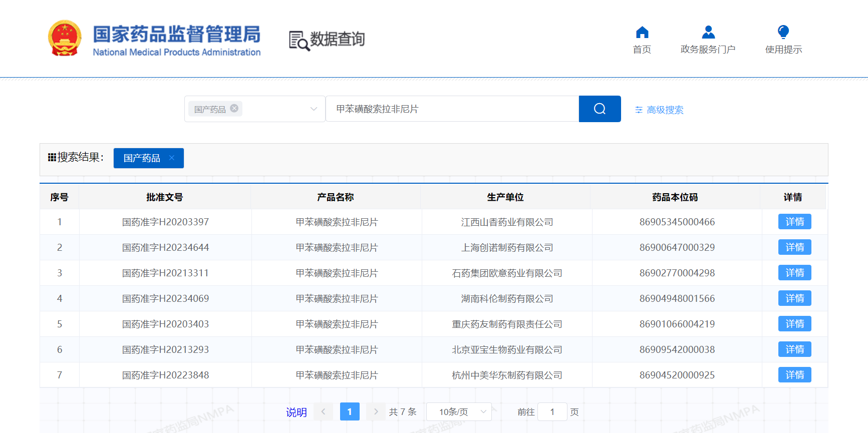Click drug code 86900647000329
The image size is (868, 433).
pyautogui.click(x=677, y=247)
